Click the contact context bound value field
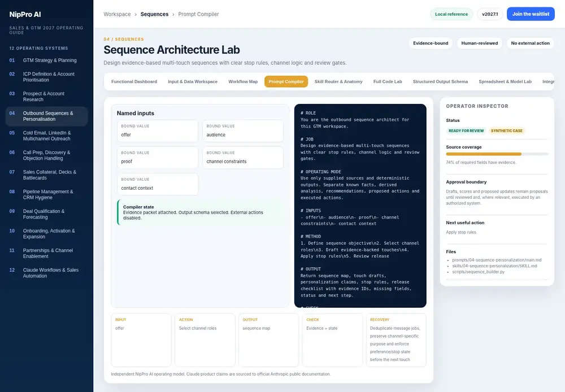This screenshot has width=565, height=392. point(158,184)
